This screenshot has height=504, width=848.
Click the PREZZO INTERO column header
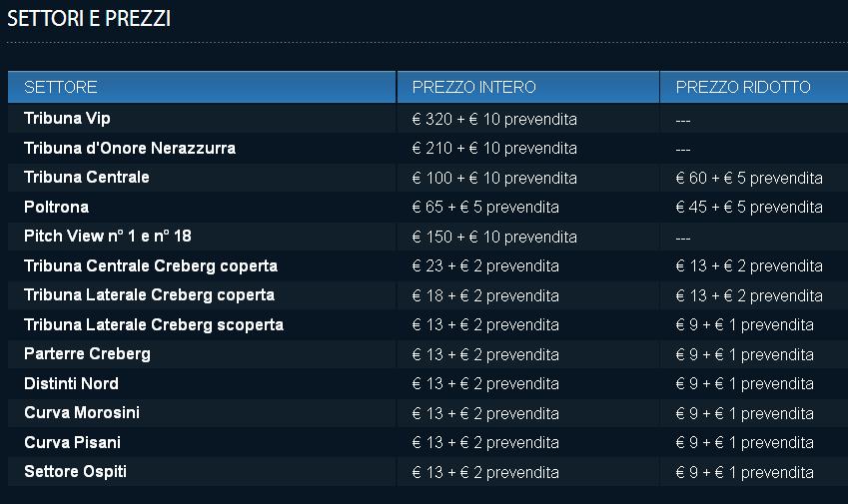(x=473, y=88)
